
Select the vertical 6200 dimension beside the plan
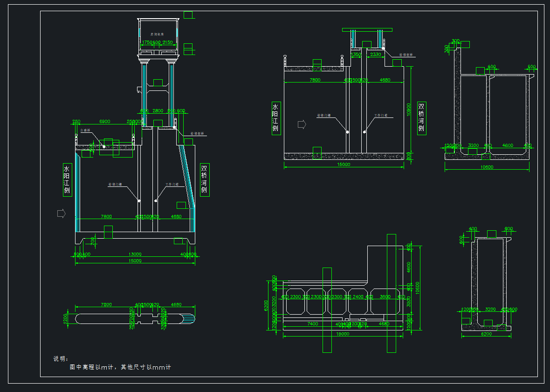[x=266, y=305]
